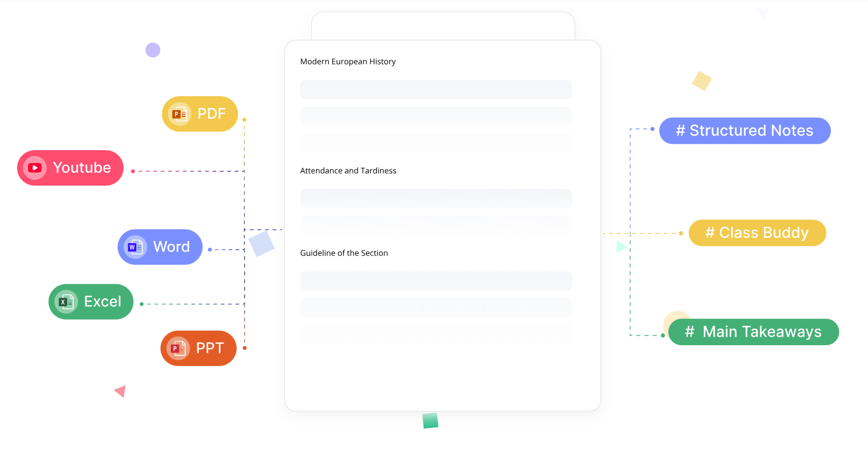Click the purple circle decoration
This screenshot has height=474, width=868.
pyautogui.click(x=153, y=50)
